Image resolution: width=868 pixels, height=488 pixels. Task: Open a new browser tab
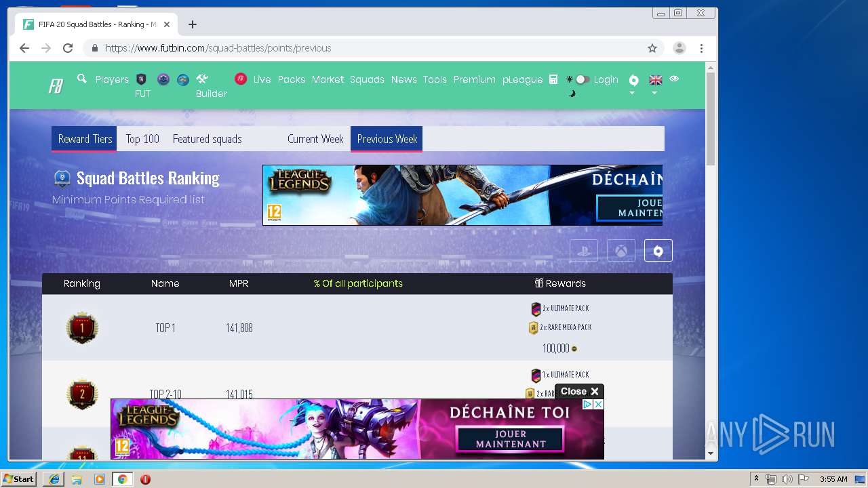(x=193, y=24)
